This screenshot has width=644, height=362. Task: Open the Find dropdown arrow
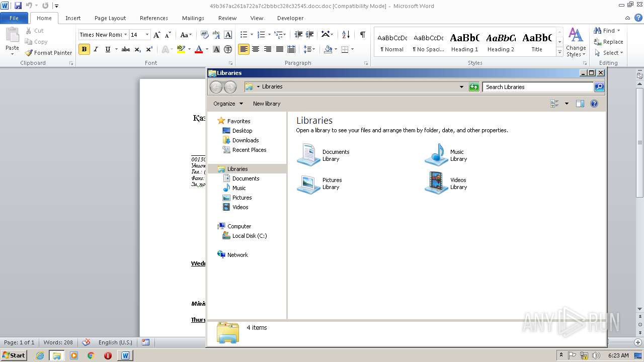pyautogui.click(x=619, y=31)
